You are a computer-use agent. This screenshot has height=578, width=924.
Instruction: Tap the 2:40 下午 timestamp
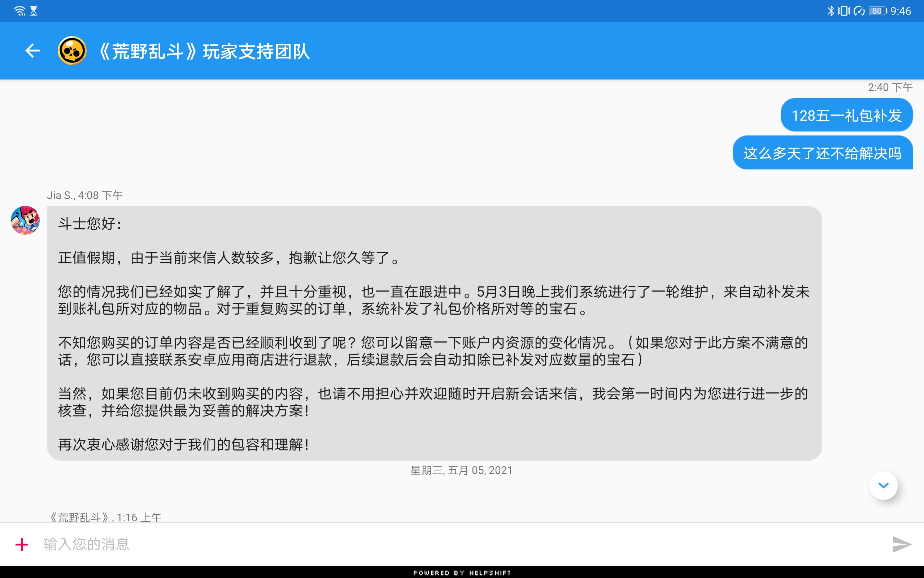tap(890, 87)
